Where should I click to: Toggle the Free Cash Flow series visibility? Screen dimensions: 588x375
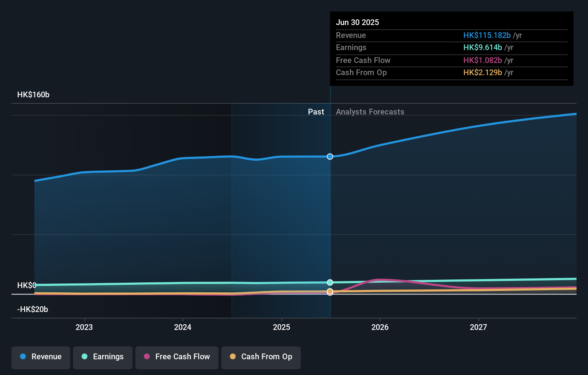177,357
